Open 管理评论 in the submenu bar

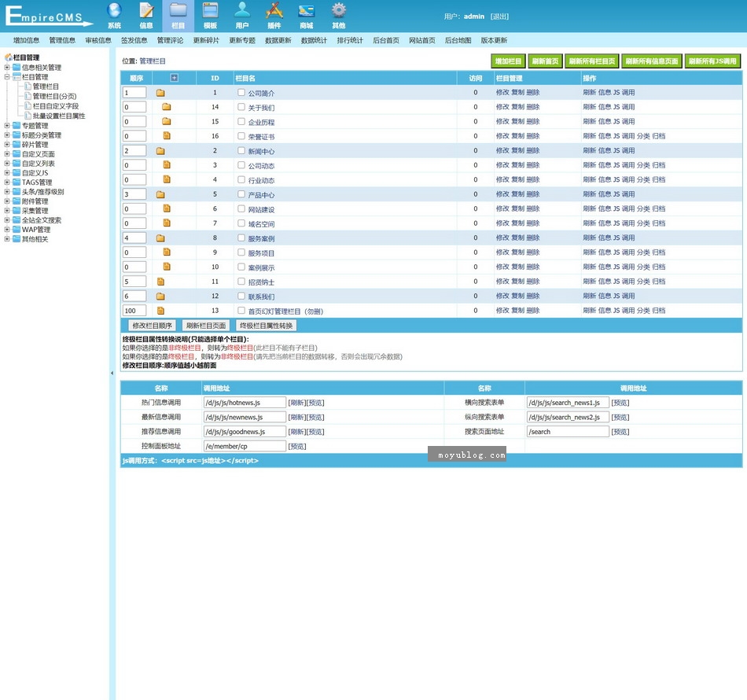pyautogui.click(x=170, y=40)
